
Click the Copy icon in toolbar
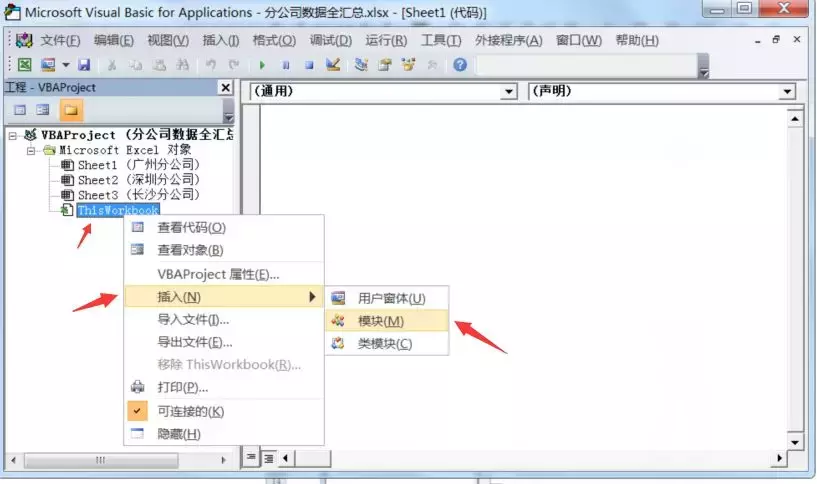pos(135,65)
